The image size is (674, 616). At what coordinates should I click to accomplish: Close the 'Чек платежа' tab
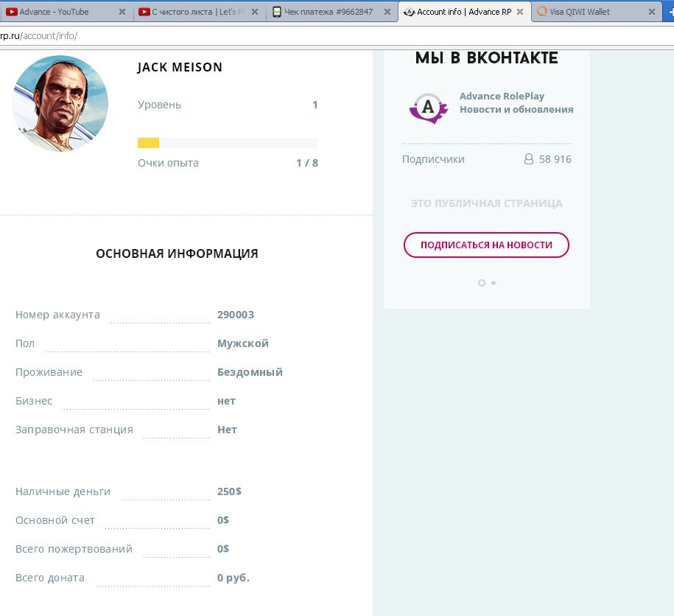(x=387, y=12)
